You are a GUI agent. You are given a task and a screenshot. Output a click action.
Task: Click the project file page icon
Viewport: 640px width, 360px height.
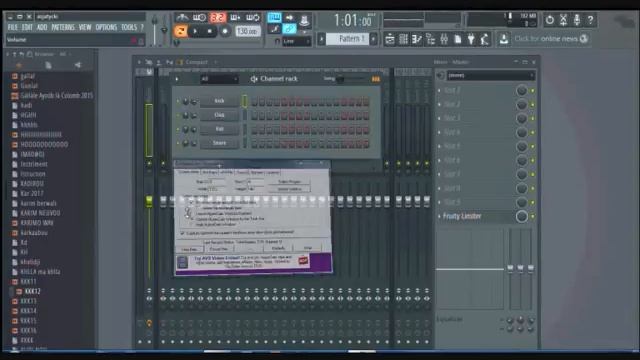coord(458,39)
